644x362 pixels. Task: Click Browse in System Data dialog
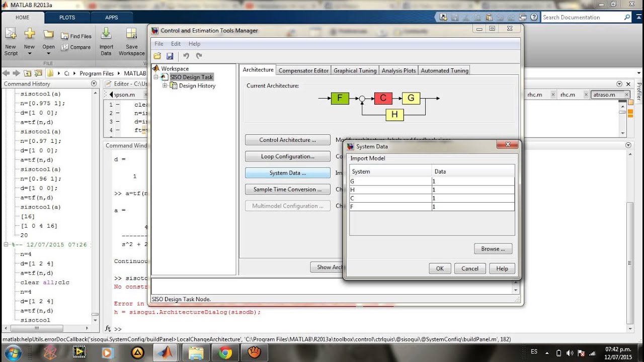pyautogui.click(x=493, y=249)
